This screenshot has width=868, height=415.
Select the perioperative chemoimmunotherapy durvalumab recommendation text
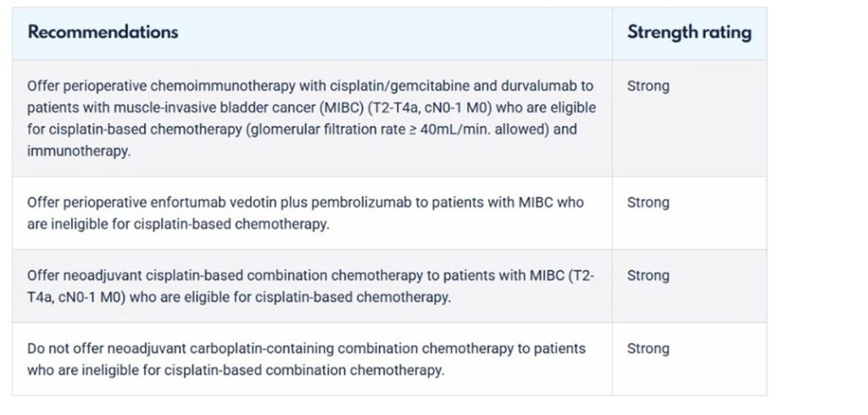coord(311,119)
